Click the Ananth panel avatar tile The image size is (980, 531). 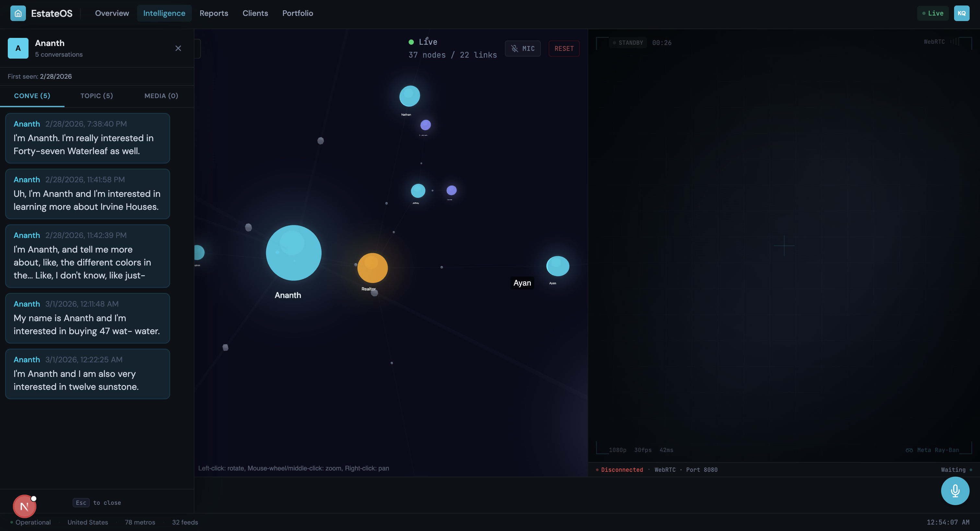(18, 48)
